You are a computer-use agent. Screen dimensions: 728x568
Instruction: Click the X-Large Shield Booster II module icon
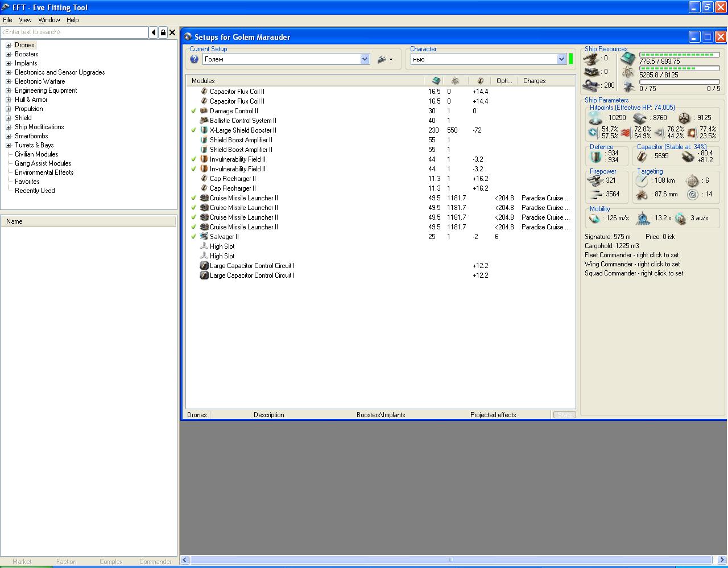tap(204, 130)
